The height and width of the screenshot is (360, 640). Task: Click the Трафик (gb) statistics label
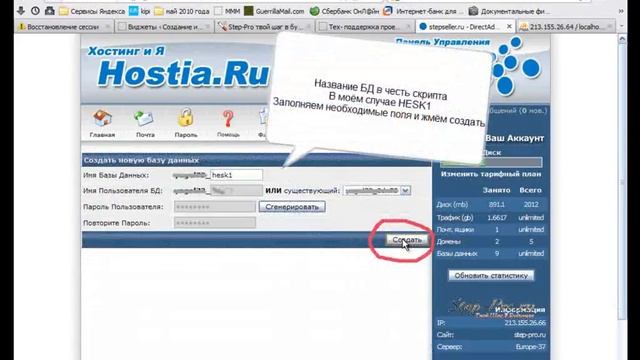tap(455, 218)
